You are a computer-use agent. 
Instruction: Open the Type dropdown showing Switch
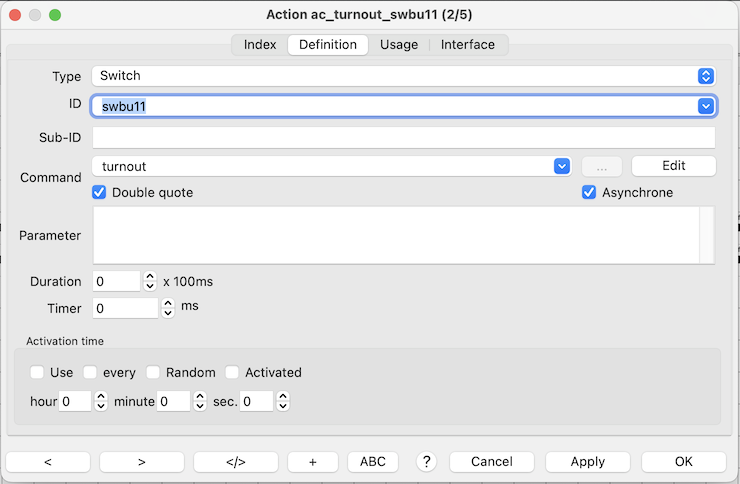coord(706,76)
